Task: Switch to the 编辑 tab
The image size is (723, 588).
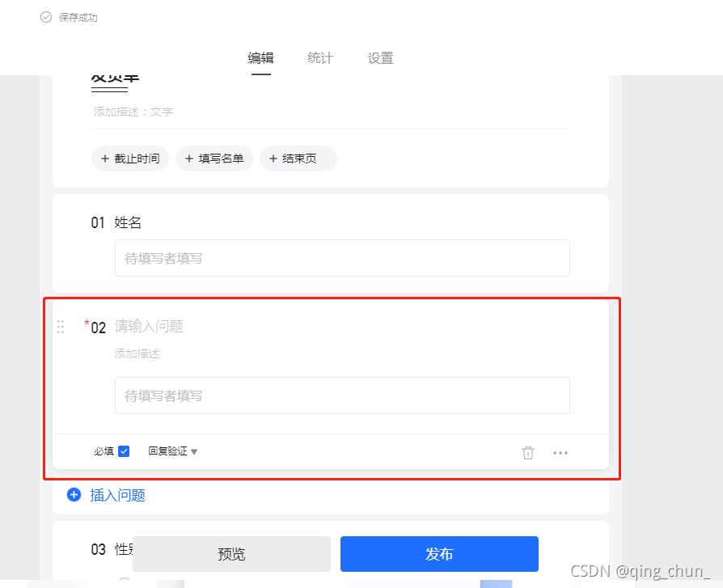Action: click(x=261, y=58)
